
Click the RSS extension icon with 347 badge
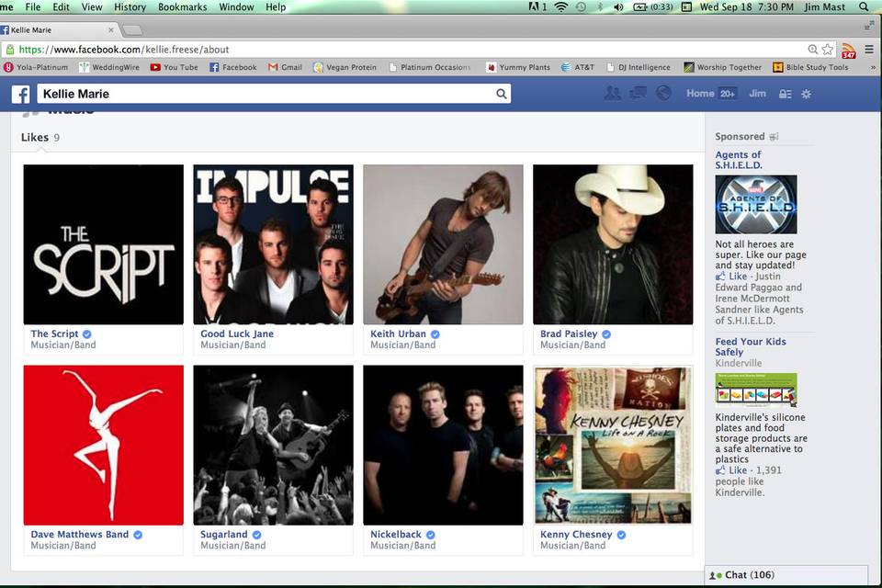[848, 51]
